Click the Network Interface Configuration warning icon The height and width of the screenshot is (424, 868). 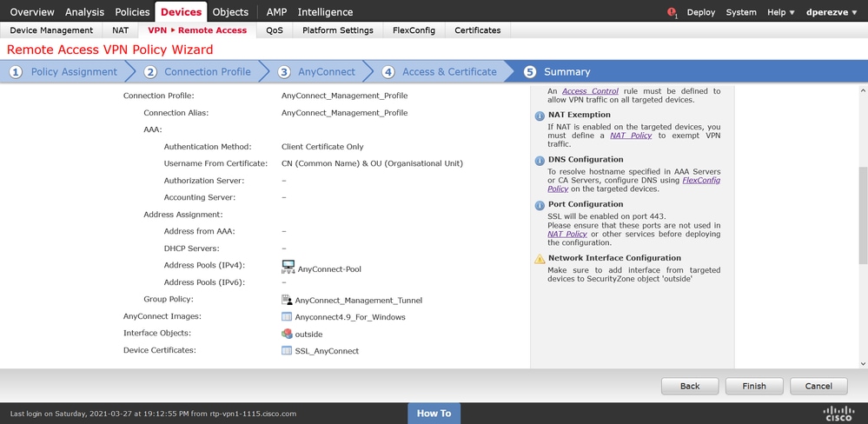[x=540, y=259]
